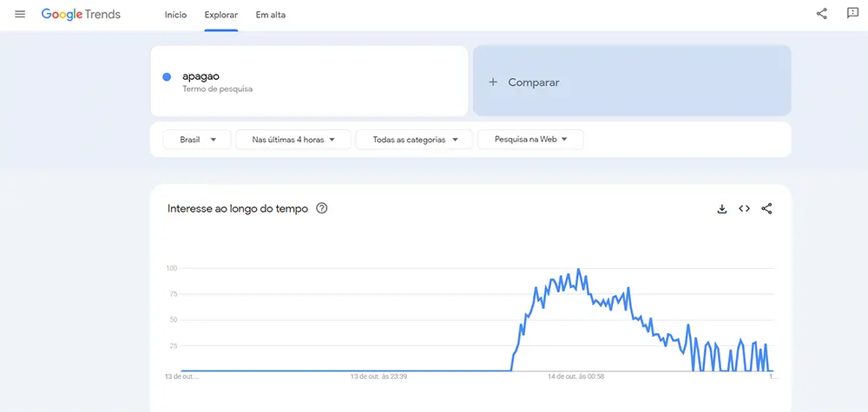The image size is (868, 412).
Task: Expand the Brasil region dropdown
Action: (x=197, y=140)
